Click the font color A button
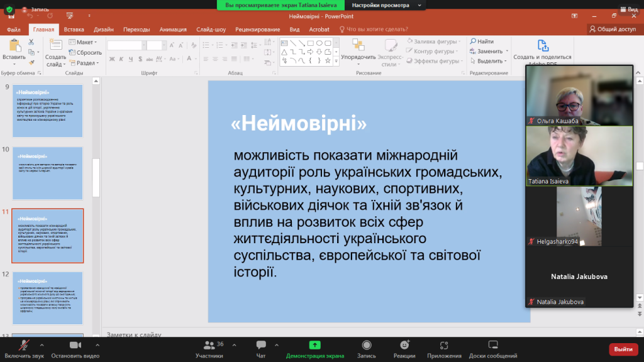The width and height of the screenshot is (644, 362). click(189, 58)
